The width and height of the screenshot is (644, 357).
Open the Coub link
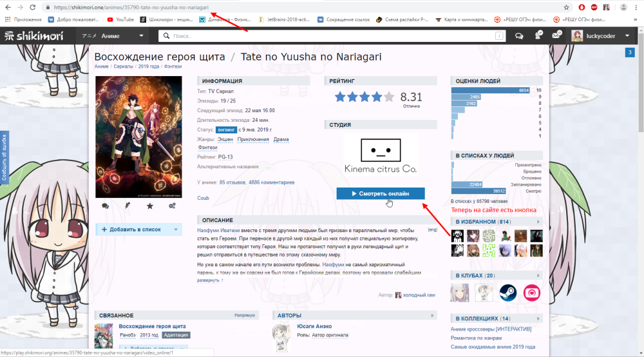(203, 198)
